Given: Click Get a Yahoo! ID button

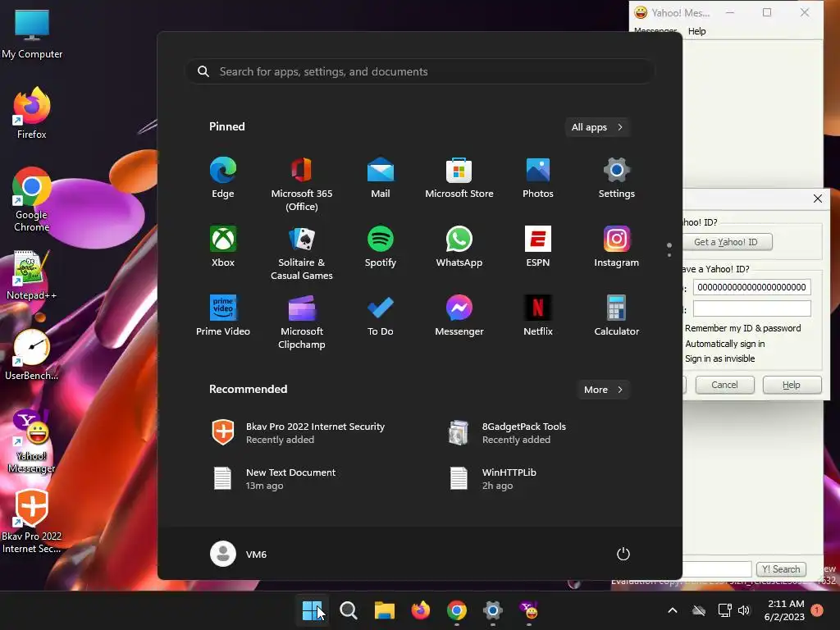Looking at the screenshot, I should pos(727,242).
